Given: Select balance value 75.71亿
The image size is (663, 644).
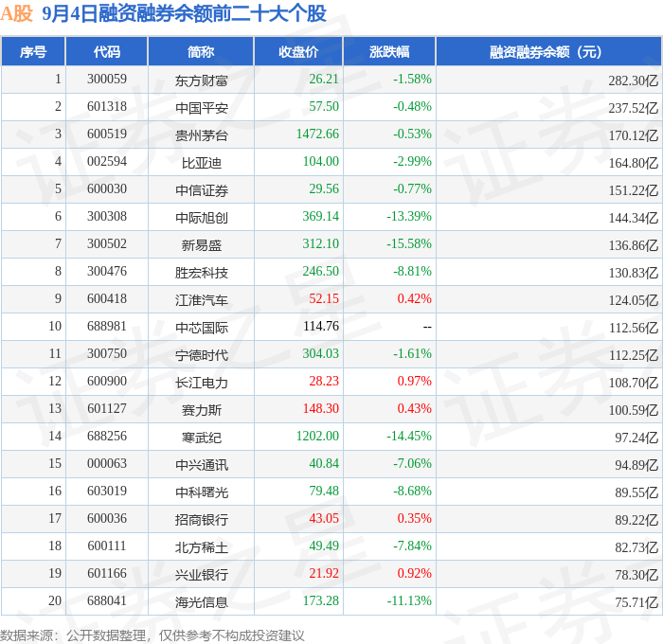Looking at the screenshot, I should click(x=636, y=602).
